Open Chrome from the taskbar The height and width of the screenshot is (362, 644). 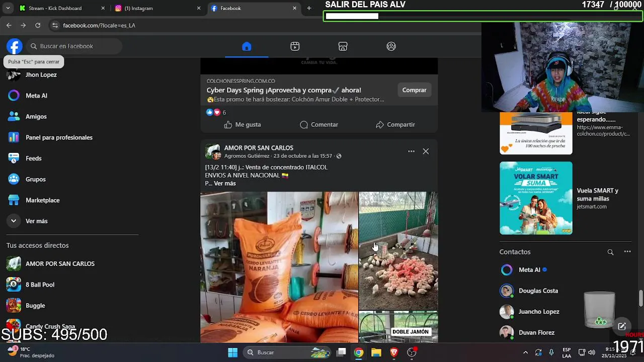point(358,352)
